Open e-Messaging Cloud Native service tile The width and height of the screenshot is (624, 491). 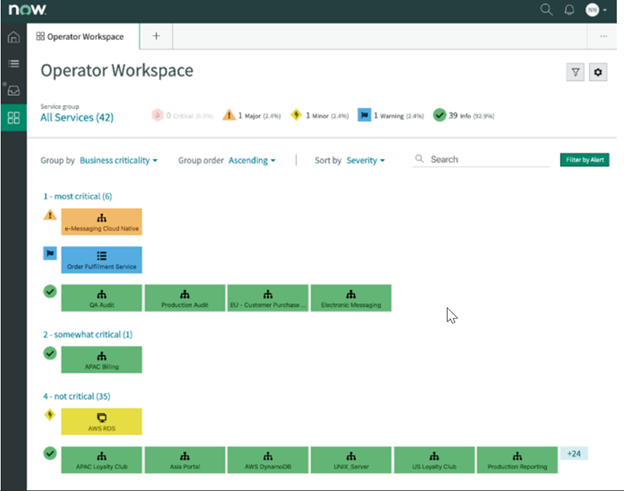coord(101,222)
